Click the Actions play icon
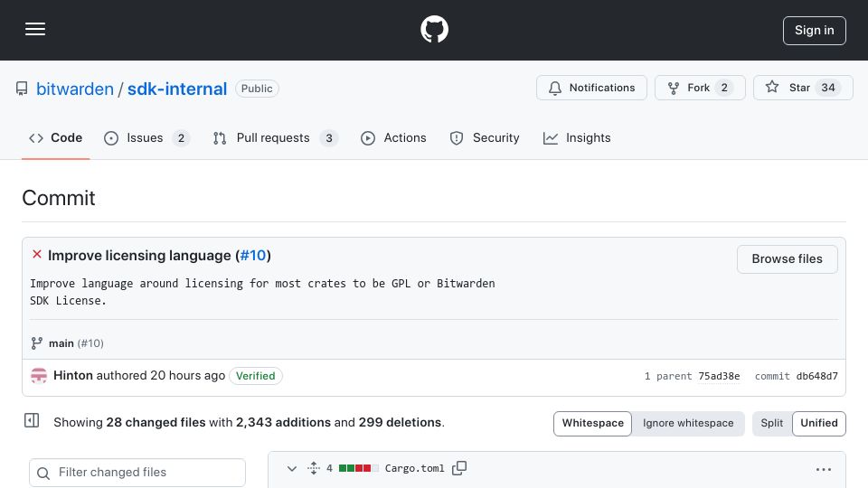Image resolution: width=868 pixels, height=488 pixels. (368, 138)
